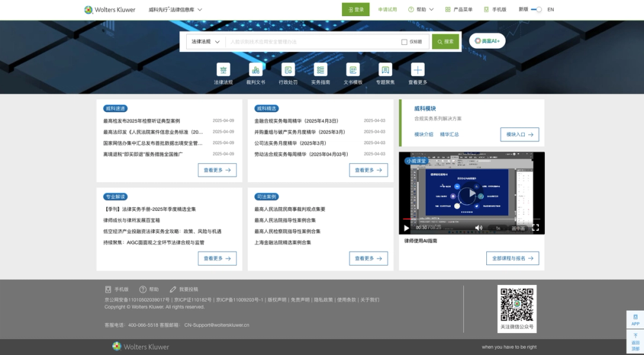Expand the 威科先行·法律信息库 product dropdown
Viewport: 644px width, 355px height.
[175, 10]
